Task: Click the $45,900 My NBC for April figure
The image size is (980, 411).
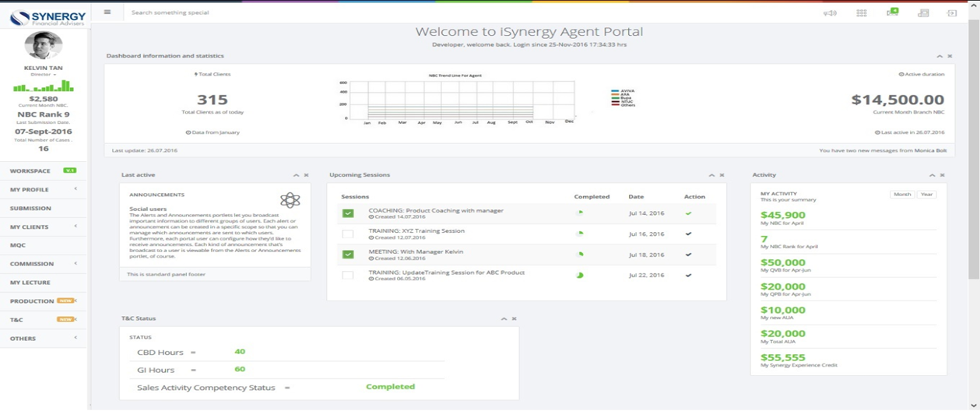Action: point(783,216)
